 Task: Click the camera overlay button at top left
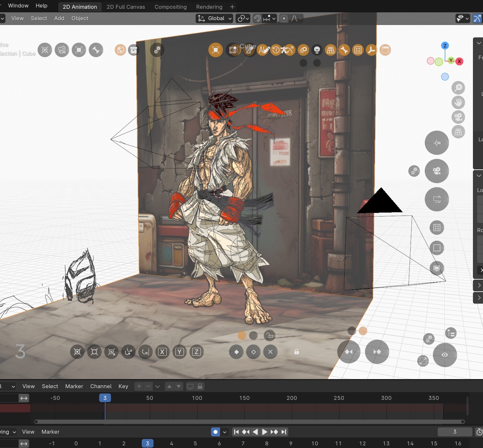[62, 50]
